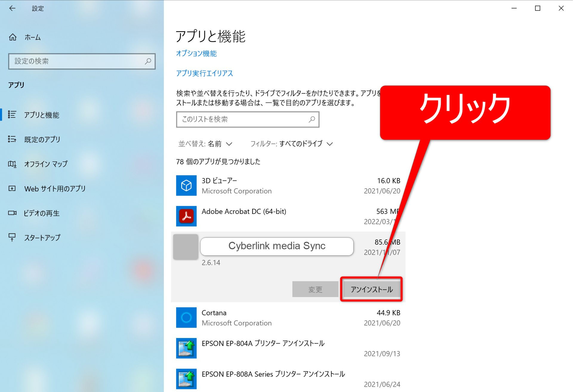Click the EPSON EP-808A Series icon
573x392 pixels.
[186, 379]
